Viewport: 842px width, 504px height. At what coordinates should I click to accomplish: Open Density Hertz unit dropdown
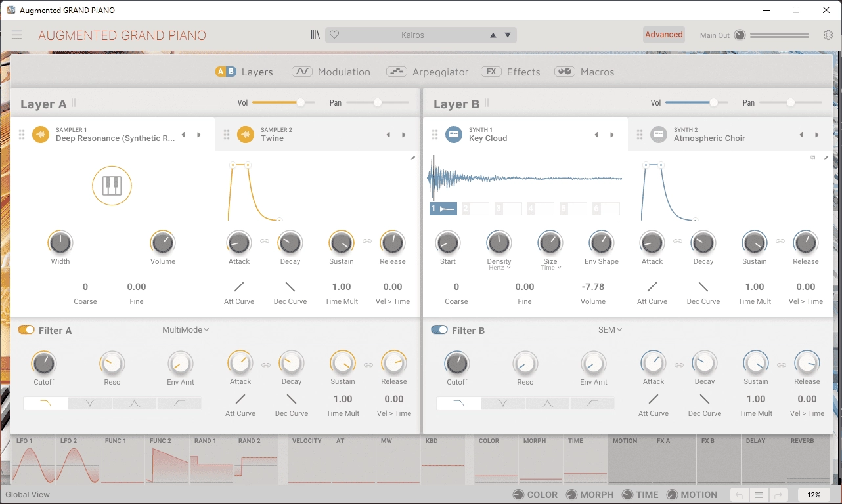click(x=499, y=268)
